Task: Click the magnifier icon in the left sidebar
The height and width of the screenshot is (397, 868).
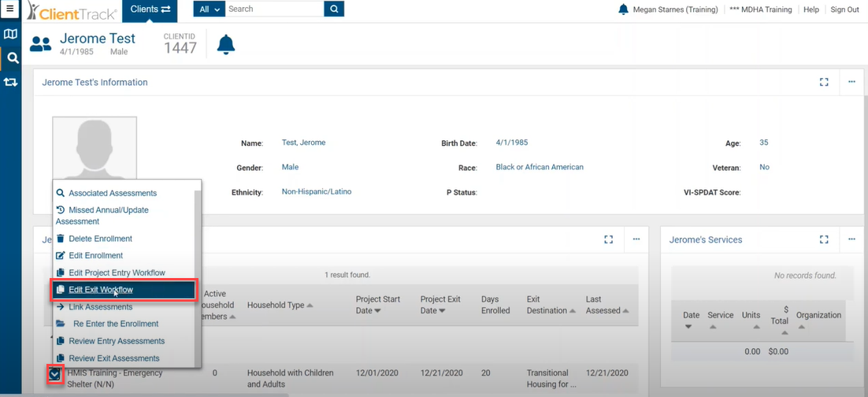Action: tap(12, 58)
